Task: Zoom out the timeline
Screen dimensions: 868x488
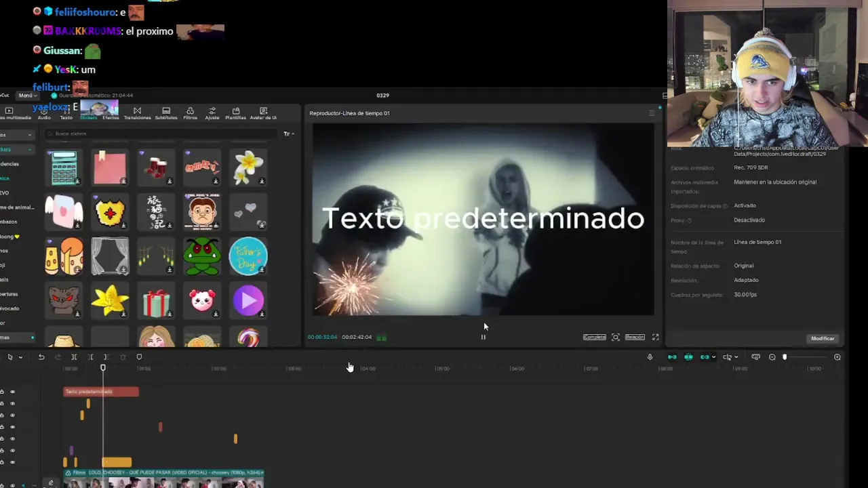Action: pyautogui.click(x=772, y=357)
